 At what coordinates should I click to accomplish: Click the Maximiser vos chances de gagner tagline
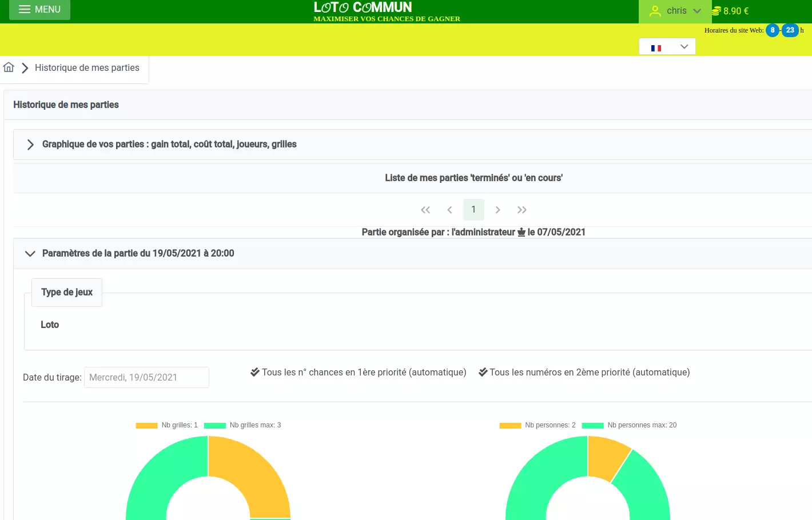tap(387, 19)
